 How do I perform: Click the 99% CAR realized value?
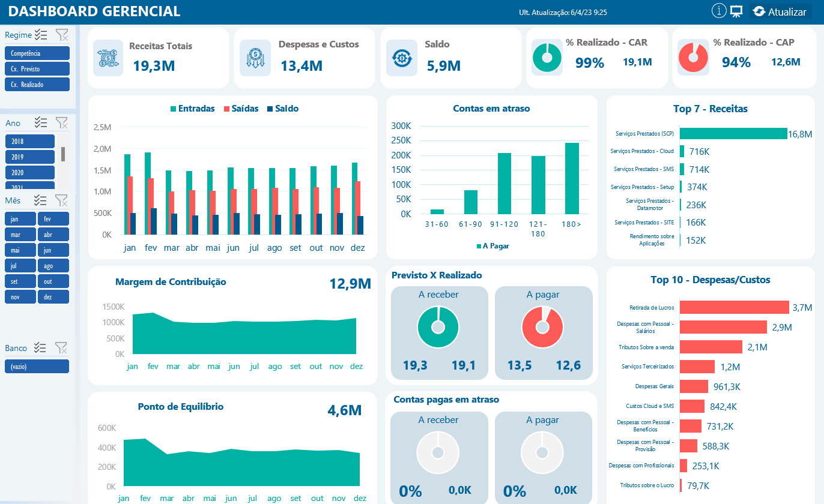tap(590, 62)
